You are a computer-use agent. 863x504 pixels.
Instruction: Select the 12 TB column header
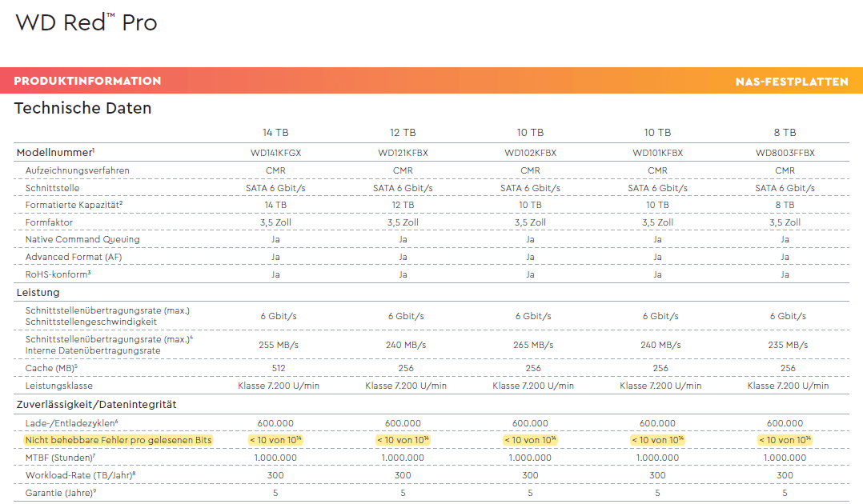point(403,133)
